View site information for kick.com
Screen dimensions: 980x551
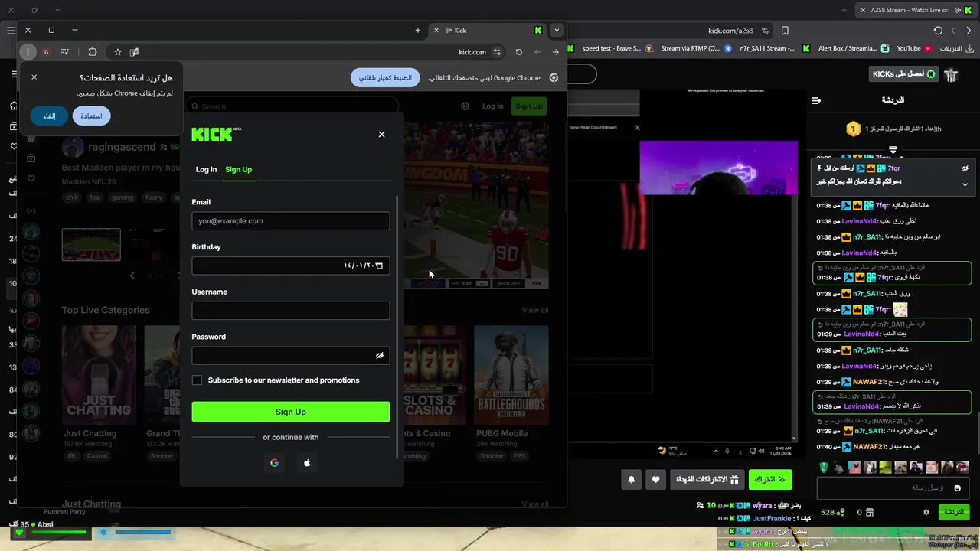tap(497, 52)
